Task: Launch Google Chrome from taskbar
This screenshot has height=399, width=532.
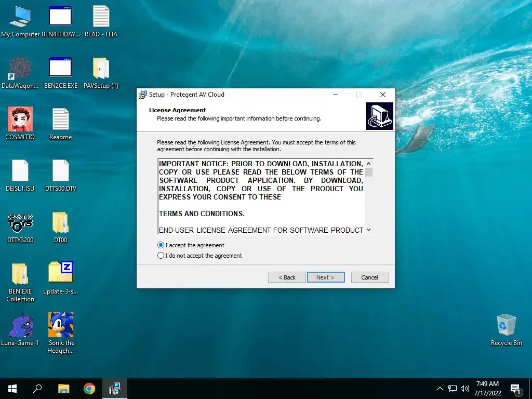Action: (89, 389)
